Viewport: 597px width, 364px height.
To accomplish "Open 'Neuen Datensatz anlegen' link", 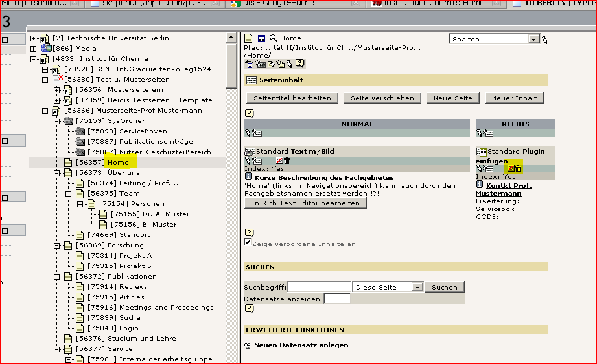I will click(301, 345).
